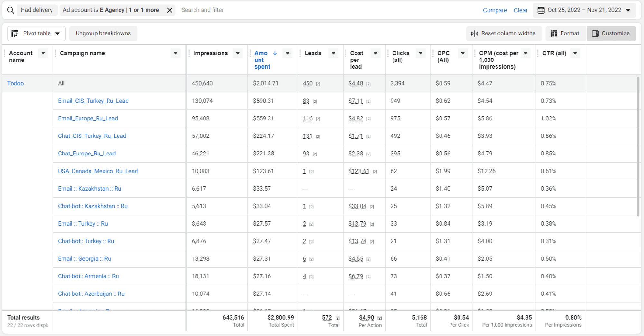Click inside the Search and filter field
The height and width of the screenshot is (336, 644).
pos(225,10)
